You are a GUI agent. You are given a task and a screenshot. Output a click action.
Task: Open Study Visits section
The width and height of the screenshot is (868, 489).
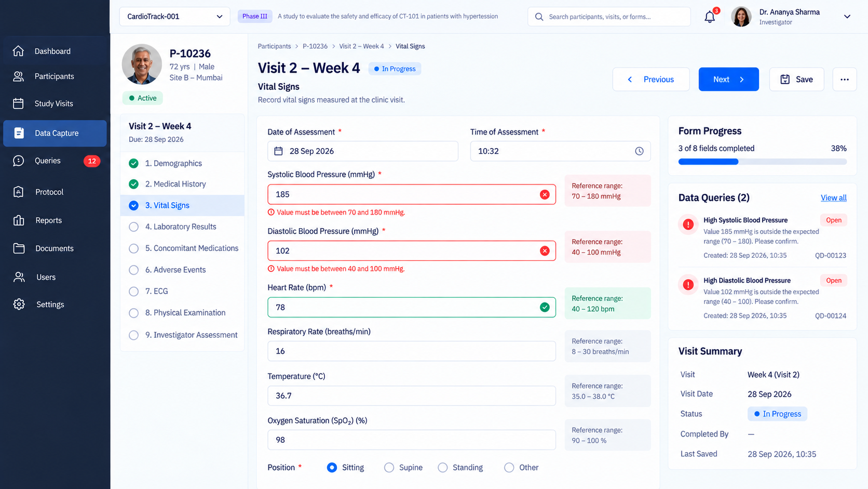pyautogui.click(x=55, y=103)
